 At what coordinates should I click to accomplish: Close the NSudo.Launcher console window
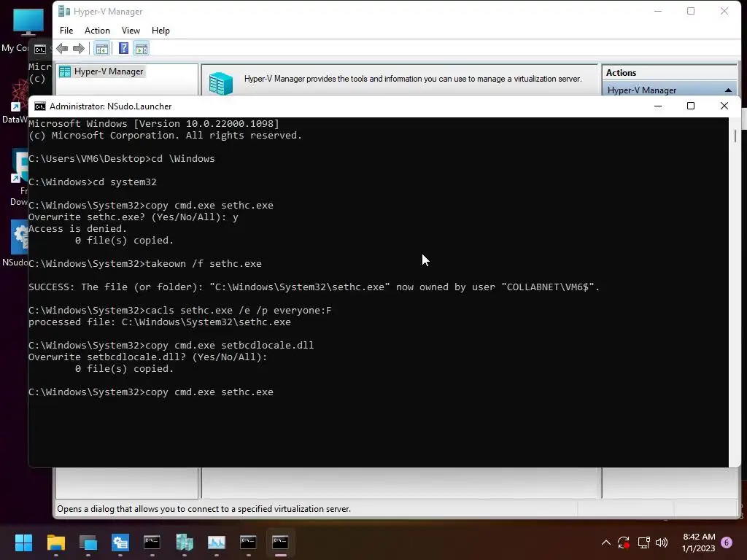tap(724, 106)
